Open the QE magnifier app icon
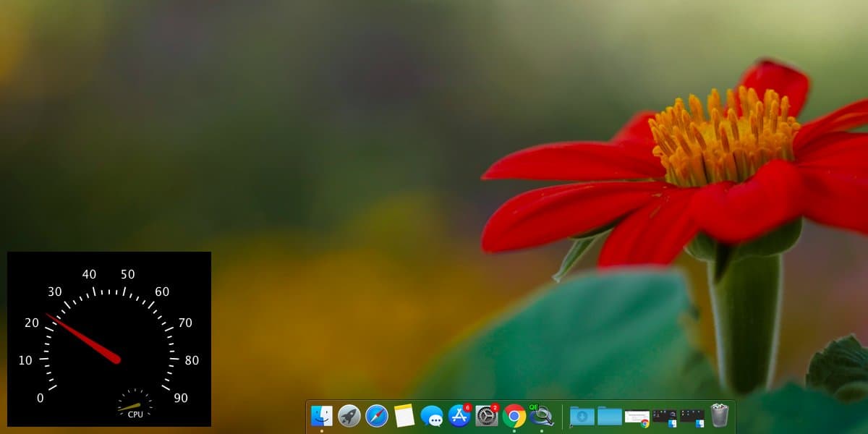 [x=541, y=415]
